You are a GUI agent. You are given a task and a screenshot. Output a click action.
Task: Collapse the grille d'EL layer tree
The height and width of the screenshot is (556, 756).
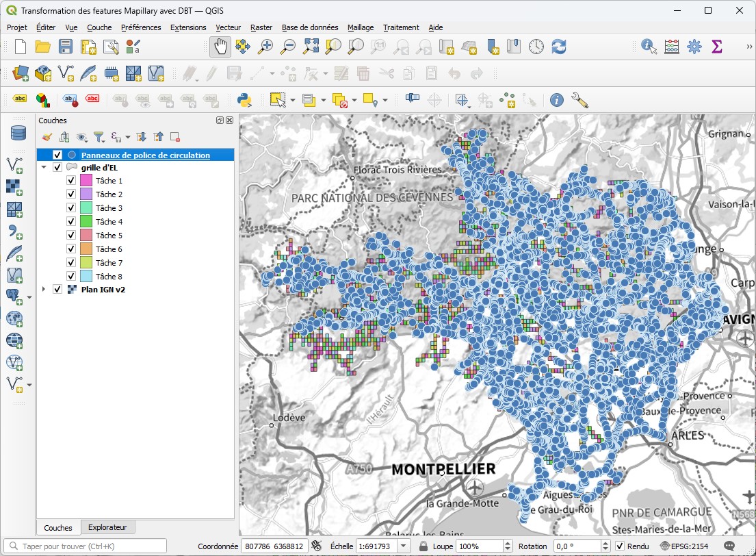44,168
